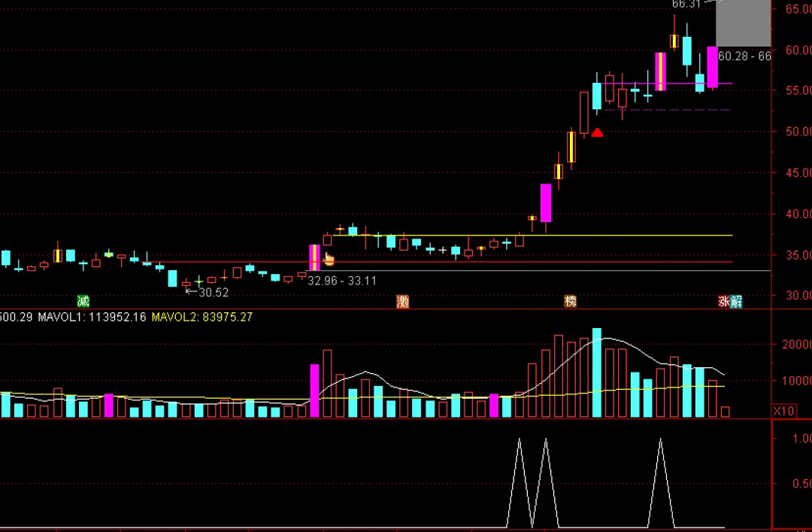Click the 20000 volume axis label
The height and width of the screenshot is (532, 812).
pyautogui.click(x=797, y=345)
